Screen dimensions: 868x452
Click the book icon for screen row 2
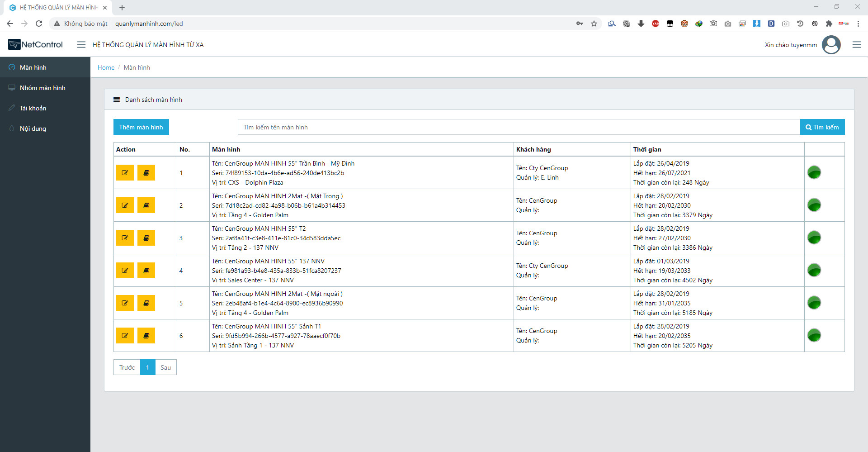146,205
